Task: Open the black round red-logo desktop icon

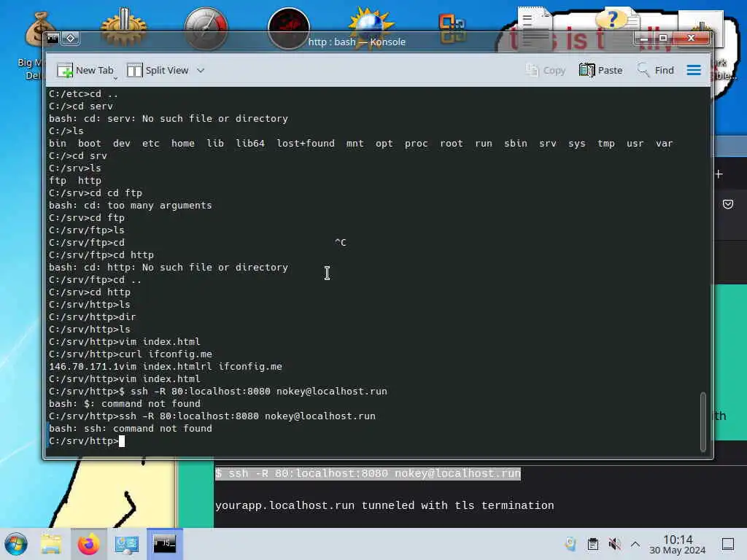Action: (x=289, y=28)
